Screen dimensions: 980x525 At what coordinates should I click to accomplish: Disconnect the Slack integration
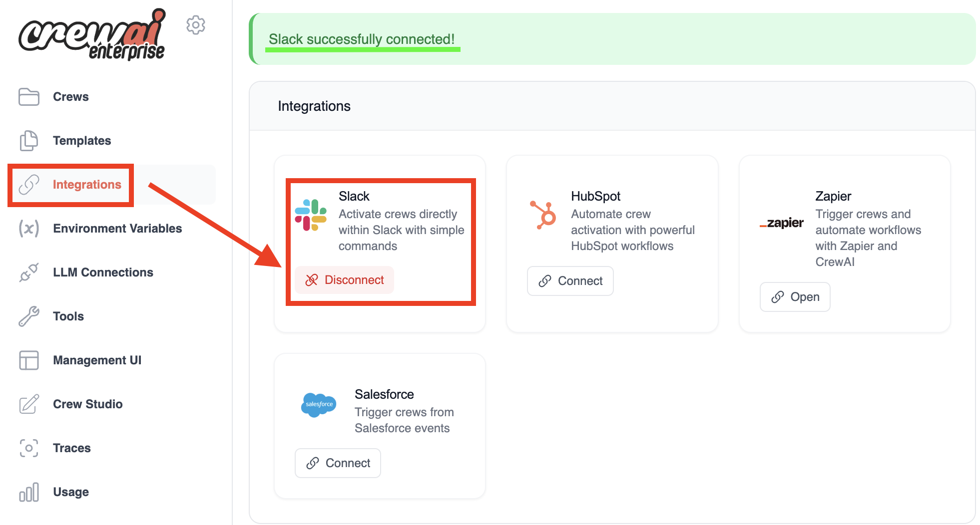tap(344, 280)
